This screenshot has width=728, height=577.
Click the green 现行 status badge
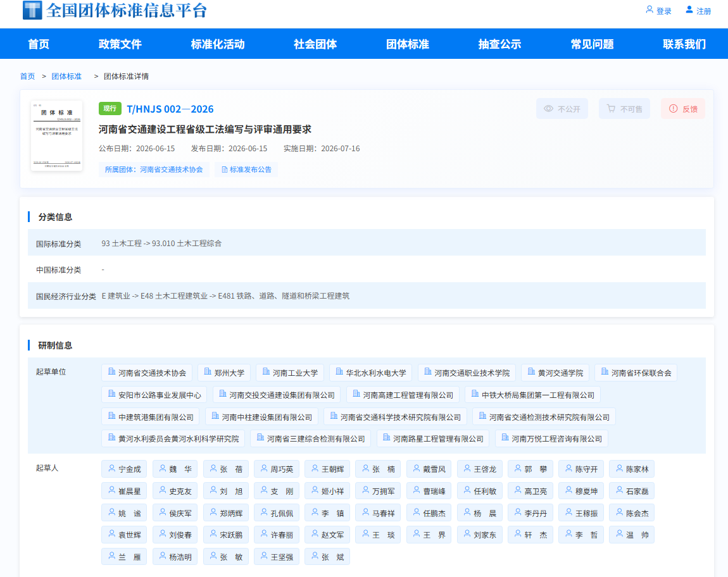tap(110, 109)
